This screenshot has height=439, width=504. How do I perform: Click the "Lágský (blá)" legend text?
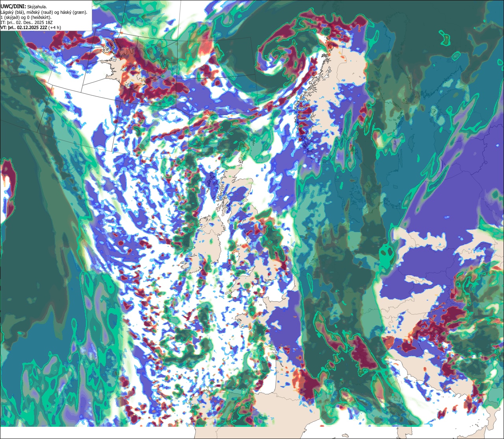12,13
